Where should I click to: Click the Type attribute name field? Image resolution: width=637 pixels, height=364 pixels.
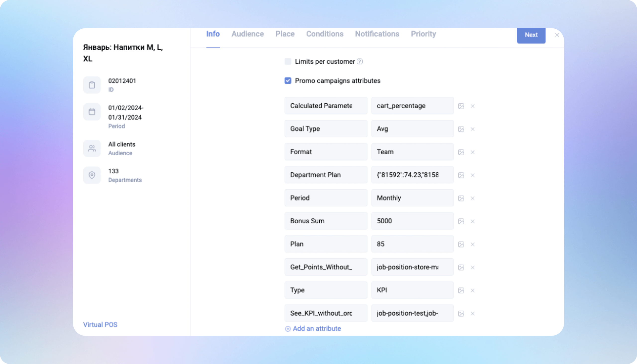tap(326, 290)
